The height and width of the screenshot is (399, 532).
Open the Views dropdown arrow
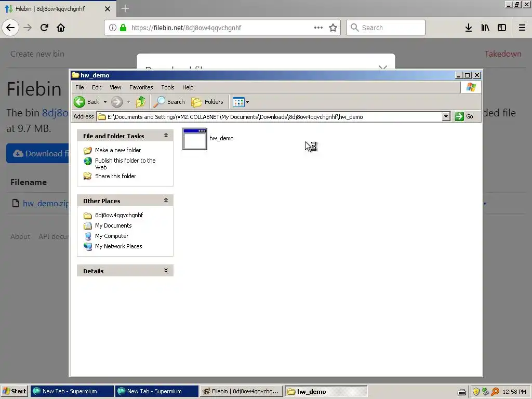(x=247, y=102)
